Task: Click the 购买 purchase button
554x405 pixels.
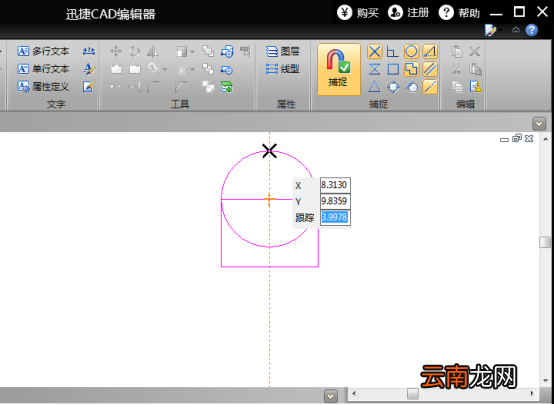Action: pyautogui.click(x=358, y=13)
